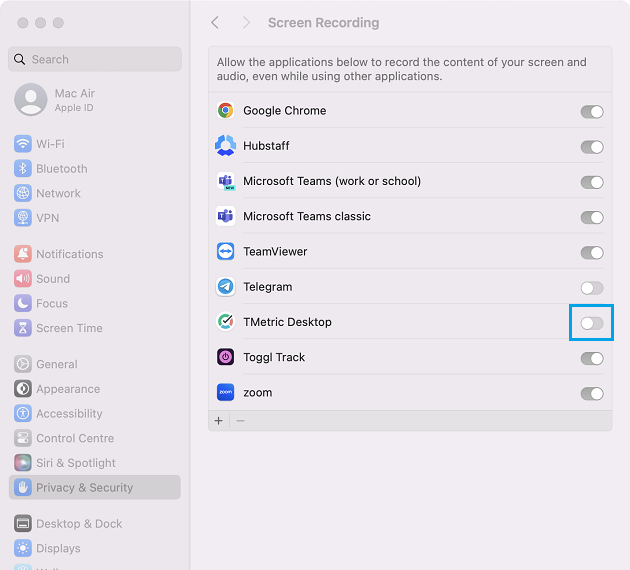Focus the Search field in sidebar
This screenshot has height=570, width=630.
95,59
